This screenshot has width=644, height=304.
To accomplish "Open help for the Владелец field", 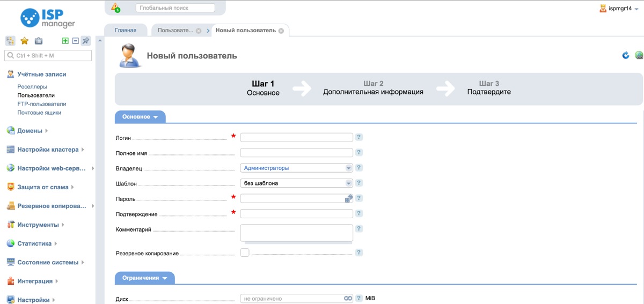I will (x=359, y=168).
